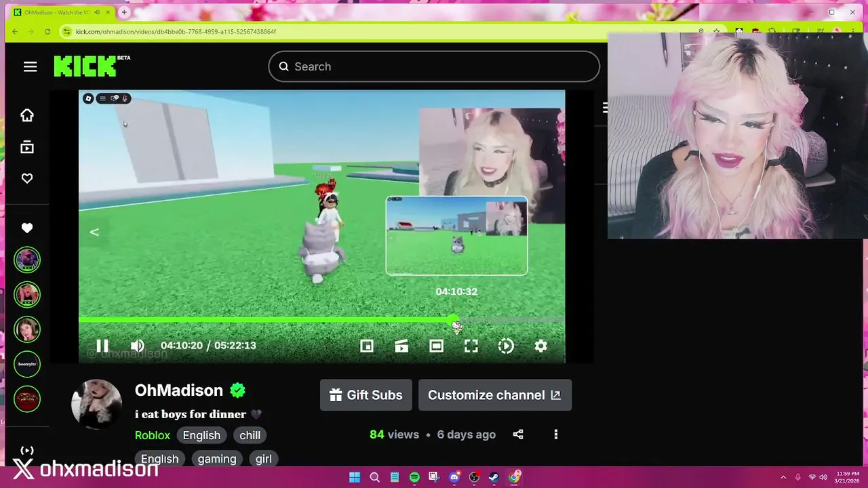Mute the video volume
The image size is (868, 488).
coord(137,346)
